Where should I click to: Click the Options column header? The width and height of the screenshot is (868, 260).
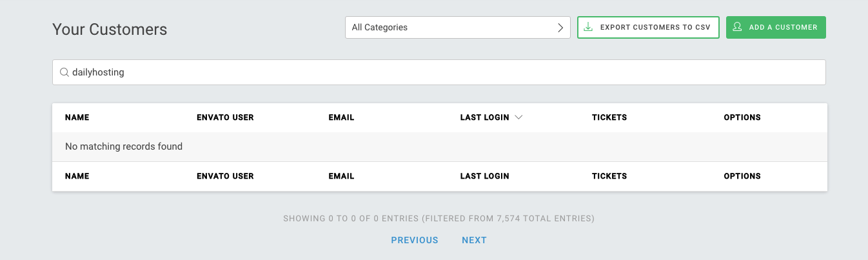click(742, 117)
